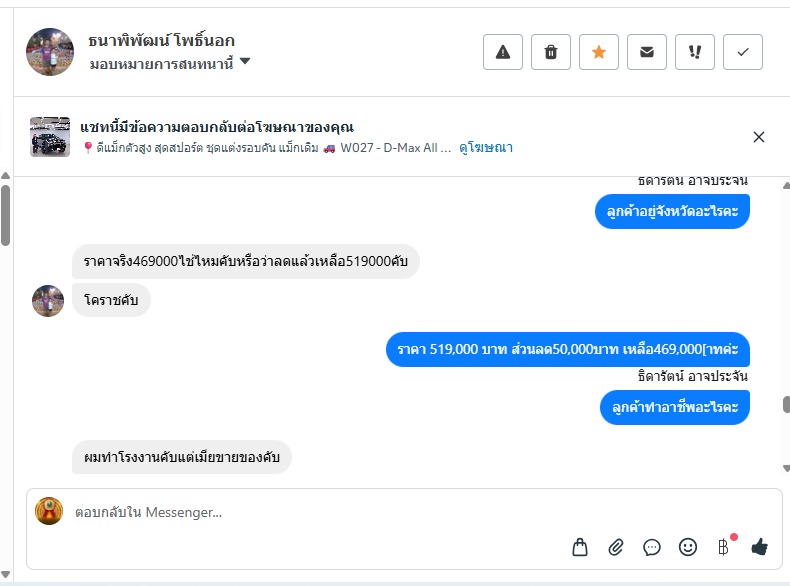Click the spam warning triangle icon
The image size is (790, 586).
503,52
